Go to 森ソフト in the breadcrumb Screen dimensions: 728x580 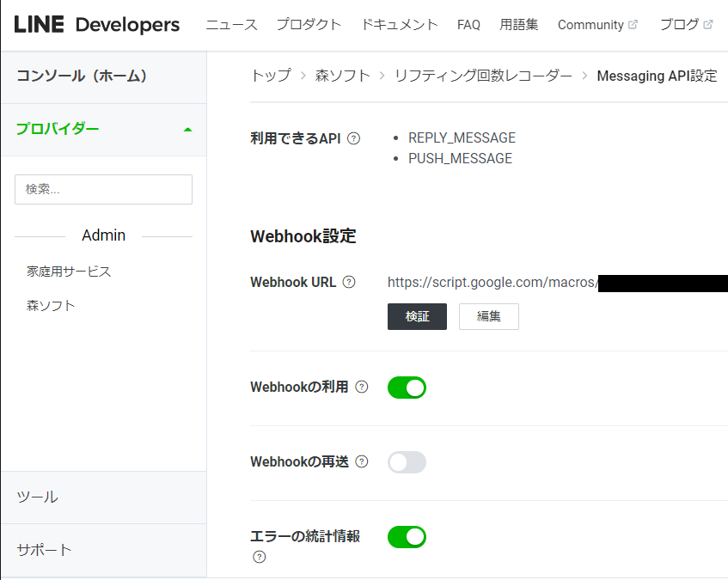[343, 76]
